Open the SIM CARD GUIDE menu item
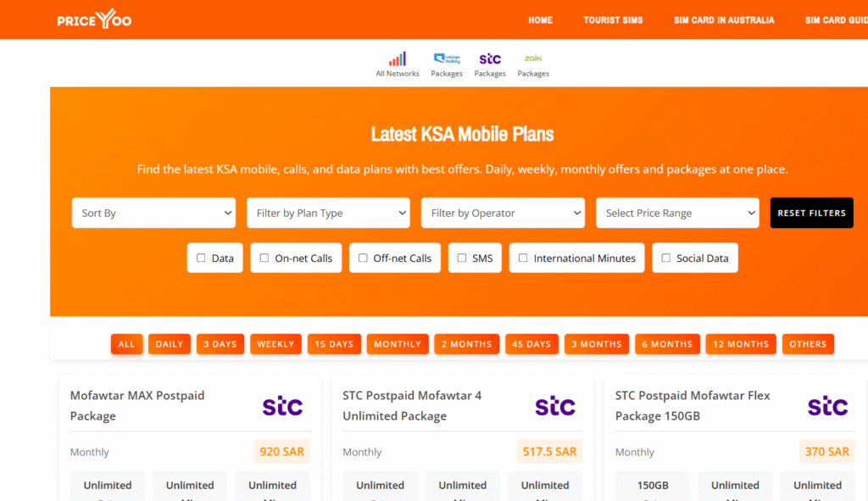The image size is (868, 501). pyautogui.click(x=837, y=20)
